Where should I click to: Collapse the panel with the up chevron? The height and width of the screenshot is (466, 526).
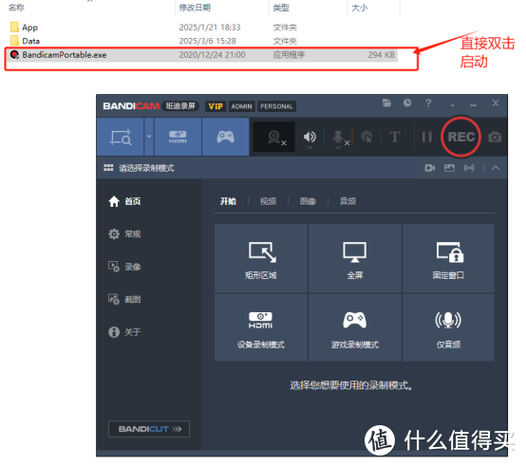495,168
